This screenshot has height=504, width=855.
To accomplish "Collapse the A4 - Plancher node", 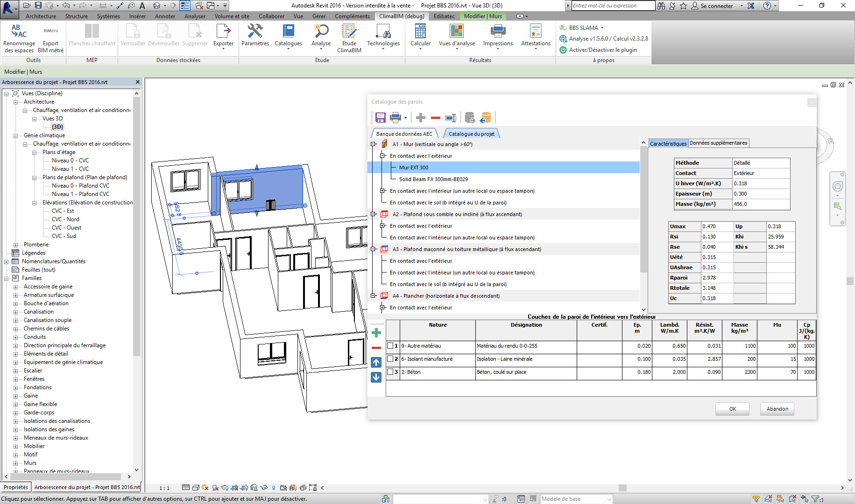I will pos(374,296).
